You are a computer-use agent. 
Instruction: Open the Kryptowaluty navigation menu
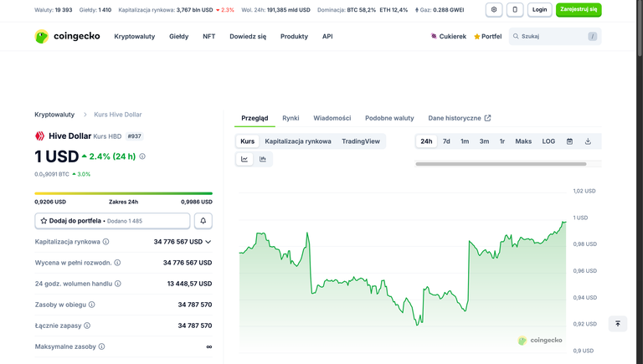tap(134, 37)
